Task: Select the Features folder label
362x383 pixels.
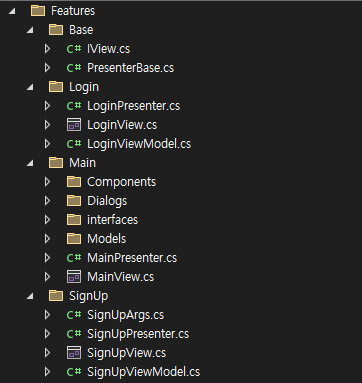Action: tap(73, 11)
